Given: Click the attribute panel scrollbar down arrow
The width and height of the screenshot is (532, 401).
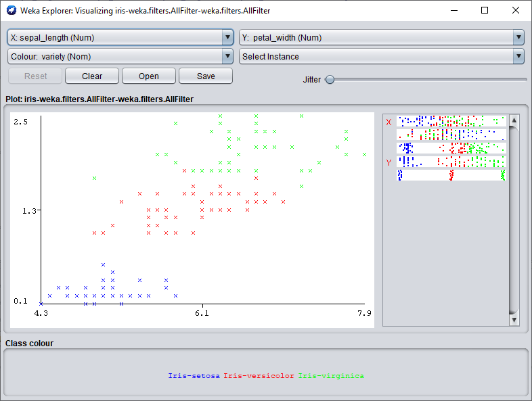Looking at the screenshot, I should [x=514, y=320].
